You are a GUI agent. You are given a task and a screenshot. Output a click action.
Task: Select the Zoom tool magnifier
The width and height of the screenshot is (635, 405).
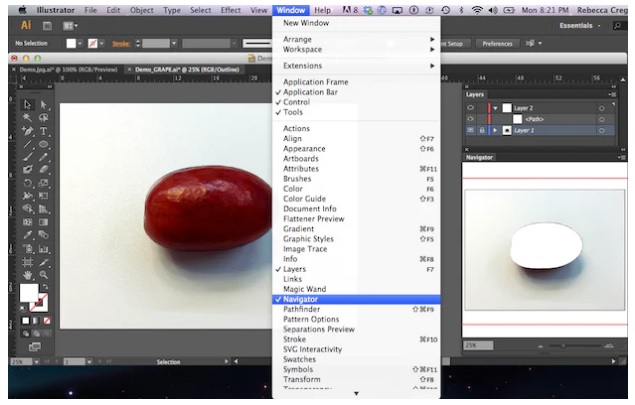click(43, 275)
